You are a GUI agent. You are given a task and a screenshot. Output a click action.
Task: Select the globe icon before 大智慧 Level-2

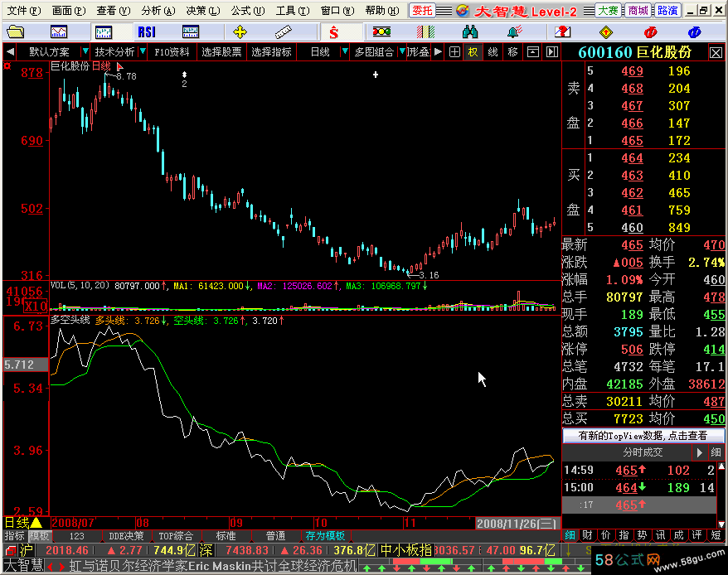(463, 10)
